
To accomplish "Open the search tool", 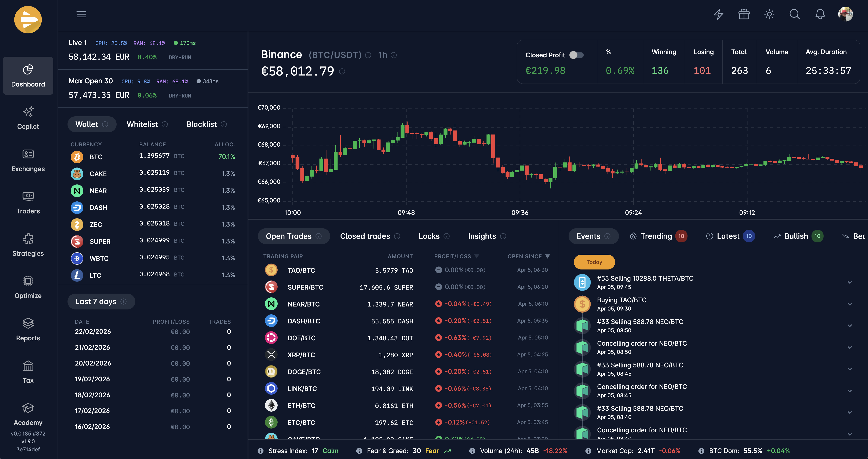I will point(794,14).
